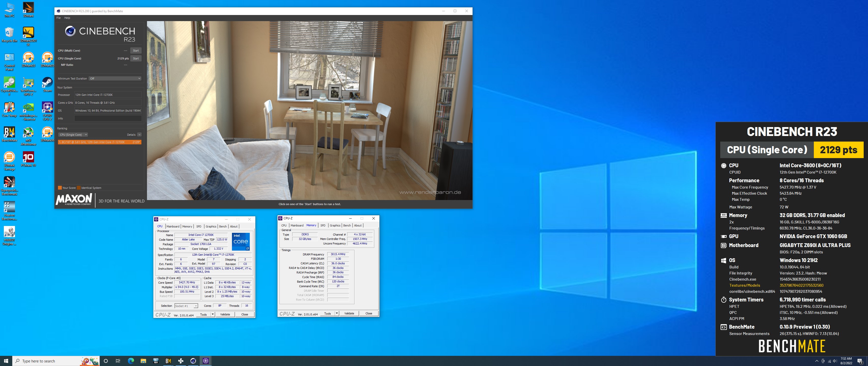
Task: Open TechPowerUp GPU-Z shortcut
Action: pos(28,86)
